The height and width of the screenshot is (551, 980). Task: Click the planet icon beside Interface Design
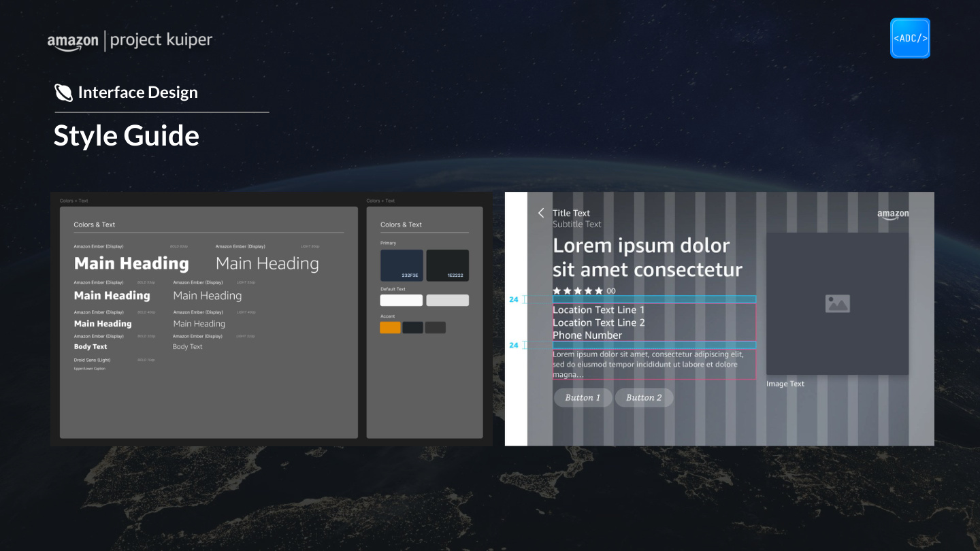[x=63, y=93]
